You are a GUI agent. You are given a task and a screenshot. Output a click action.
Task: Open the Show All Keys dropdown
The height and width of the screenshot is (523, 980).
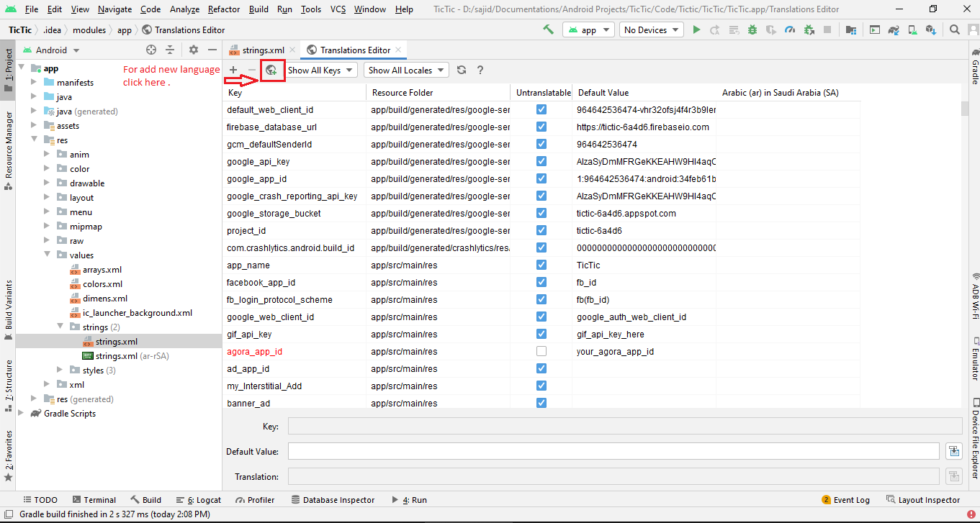[320, 70]
